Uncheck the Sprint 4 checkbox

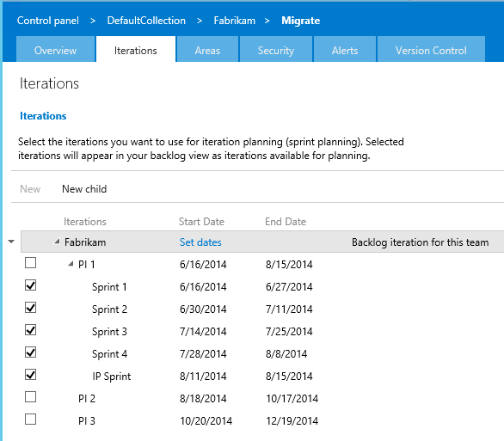click(31, 352)
